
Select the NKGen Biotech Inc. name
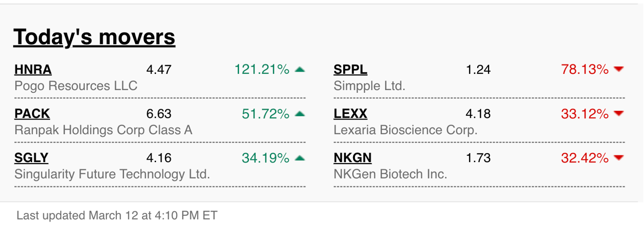pos(390,174)
